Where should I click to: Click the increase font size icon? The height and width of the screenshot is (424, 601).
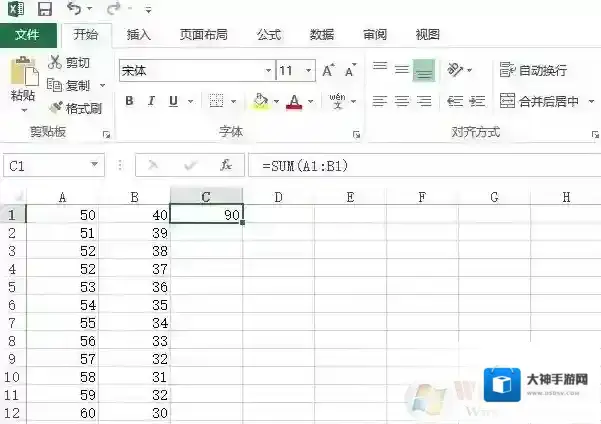[329, 71]
